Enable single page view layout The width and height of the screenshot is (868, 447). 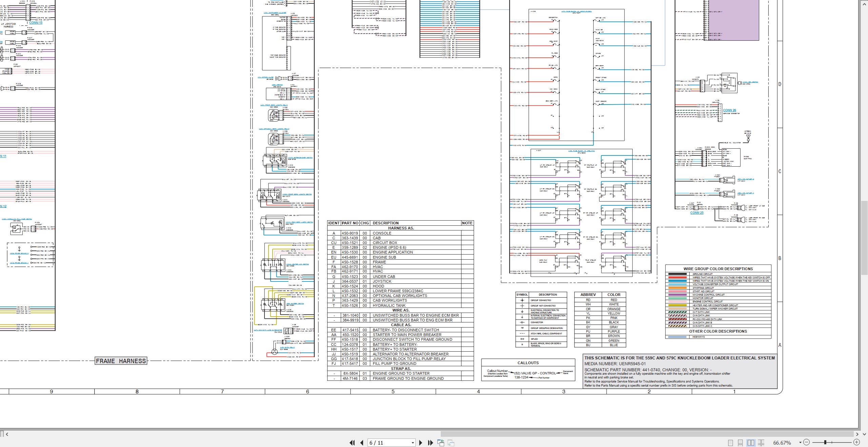pos(730,443)
